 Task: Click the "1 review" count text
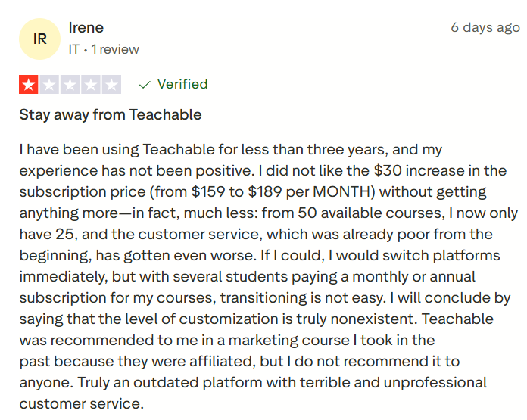click(115, 49)
